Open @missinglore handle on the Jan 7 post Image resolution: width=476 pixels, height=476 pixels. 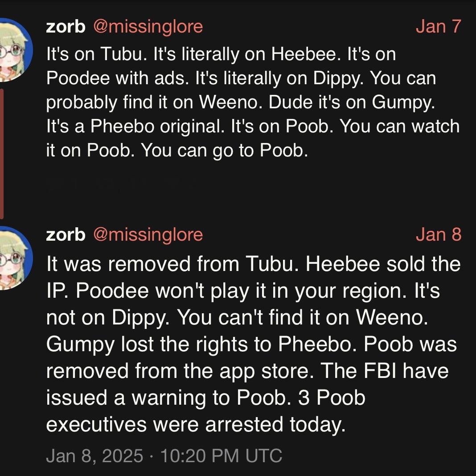coord(148,27)
